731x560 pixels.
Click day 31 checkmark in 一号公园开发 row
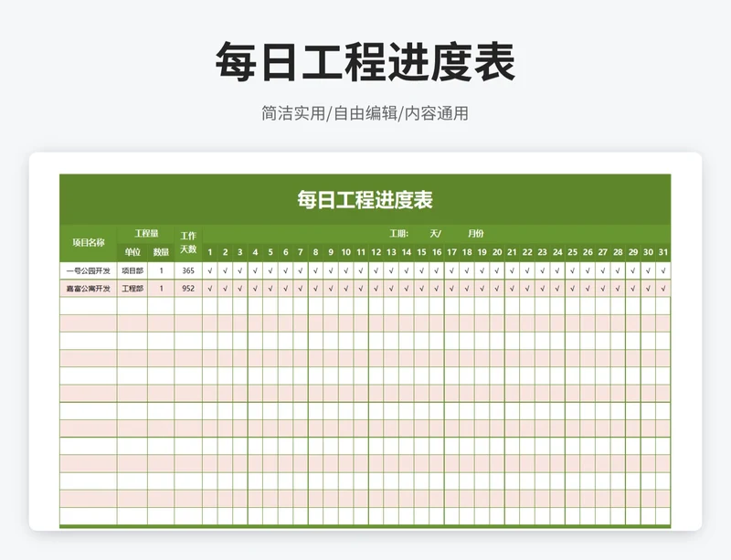[x=662, y=271]
